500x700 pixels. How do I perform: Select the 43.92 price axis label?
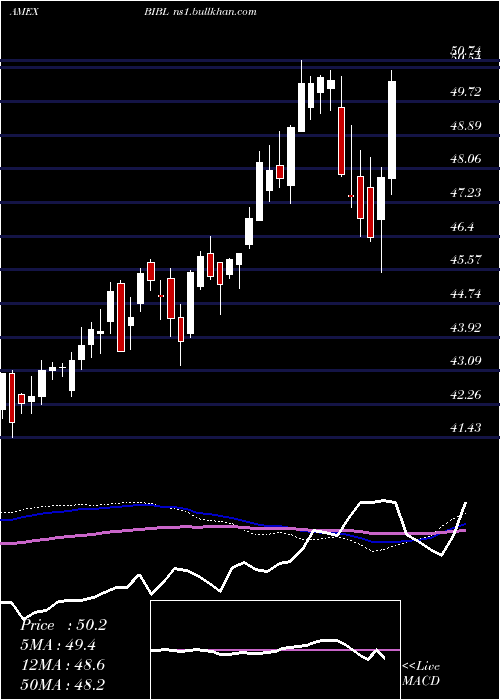pyautogui.click(x=466, y=328)
